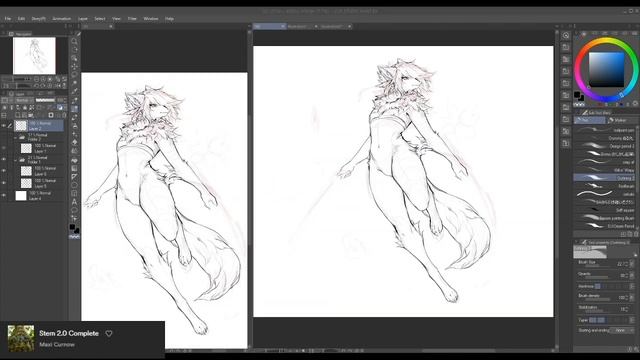Open the Help menu

(169, 19)
